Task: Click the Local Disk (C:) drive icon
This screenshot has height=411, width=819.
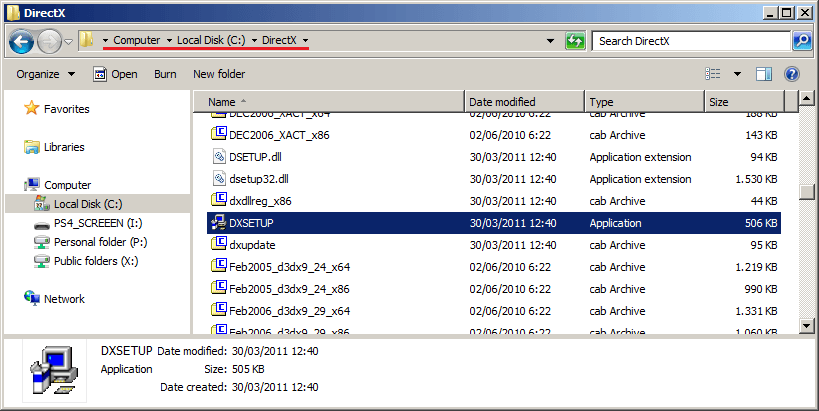Action: coord(41,203)
